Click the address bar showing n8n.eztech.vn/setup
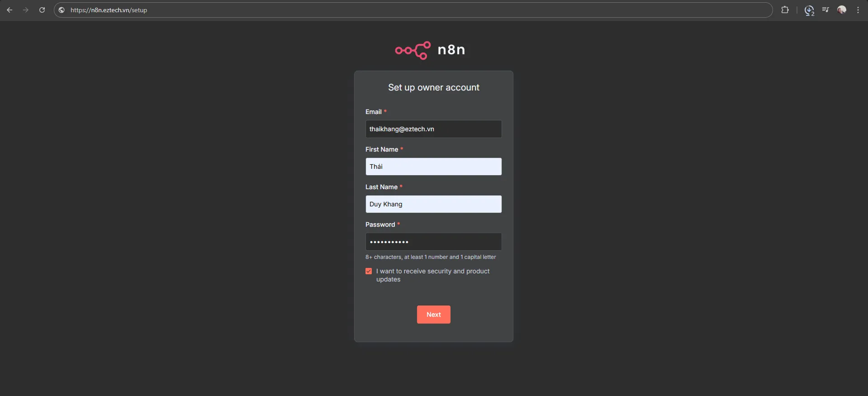This screenshot has height=396, width=868. tap(407, 10)
